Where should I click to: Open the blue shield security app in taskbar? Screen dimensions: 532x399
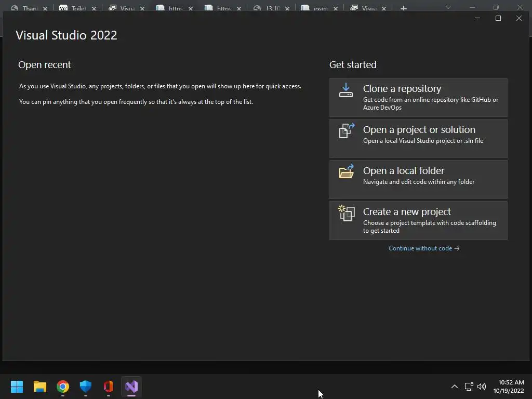[86, 387]
